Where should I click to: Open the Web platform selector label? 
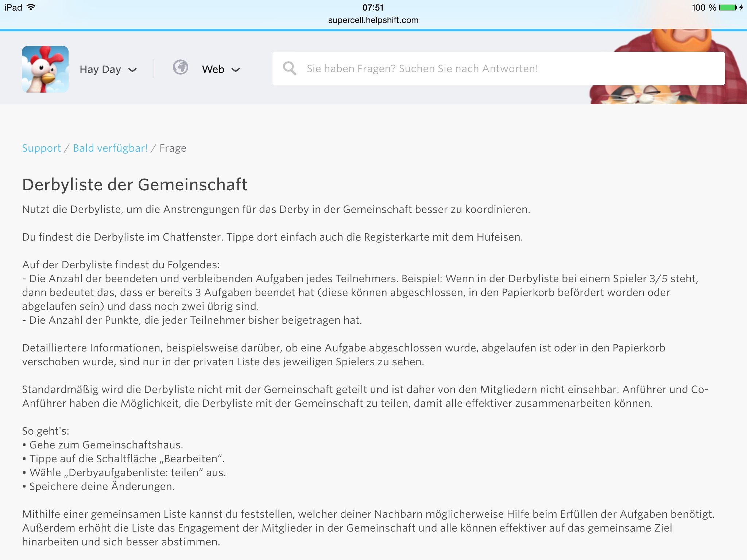click(x=213, y=69)
